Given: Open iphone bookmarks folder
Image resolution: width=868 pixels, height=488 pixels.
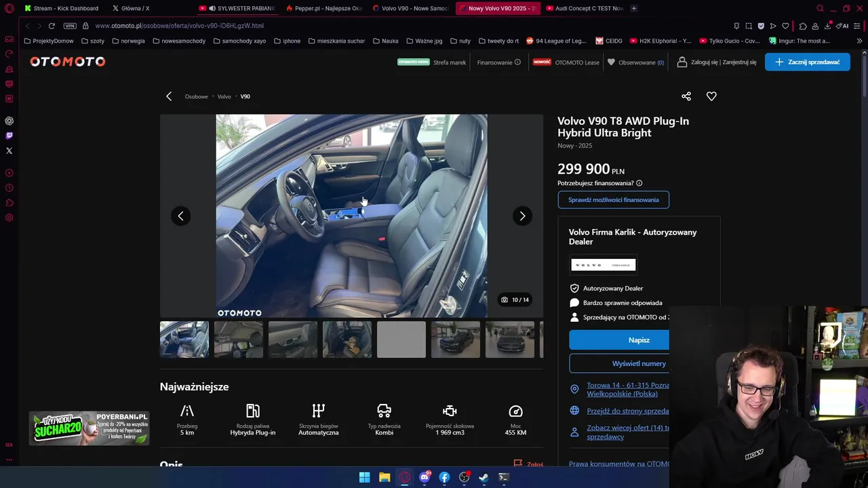Looking at the screenshot, I should [287, 41].
